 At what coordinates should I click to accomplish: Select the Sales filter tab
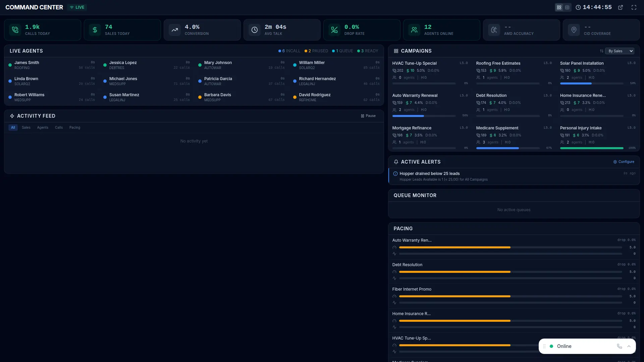pos(26,128)
